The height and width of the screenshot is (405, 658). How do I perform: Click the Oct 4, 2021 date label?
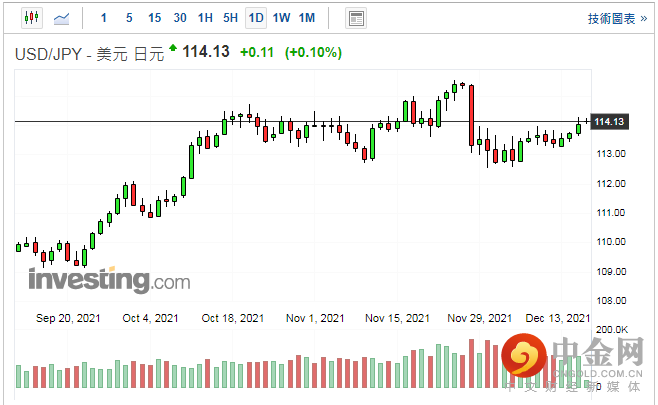(x=150, y=318)
